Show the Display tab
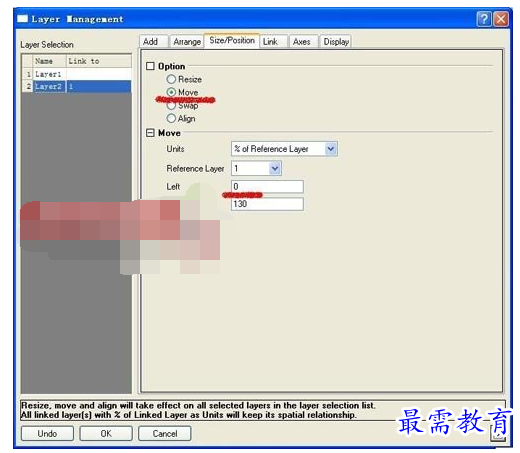520x453 pixels. pyautogui.click(x=335, y=42)
